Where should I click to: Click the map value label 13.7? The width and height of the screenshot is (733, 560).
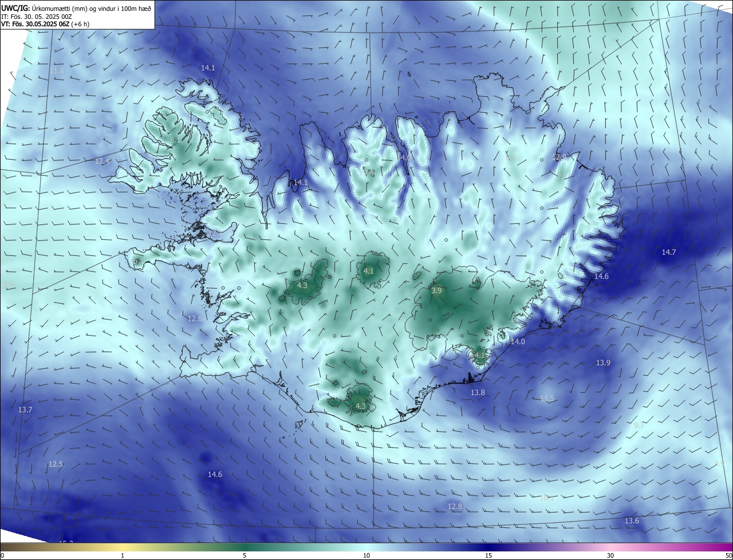[25, 409]
